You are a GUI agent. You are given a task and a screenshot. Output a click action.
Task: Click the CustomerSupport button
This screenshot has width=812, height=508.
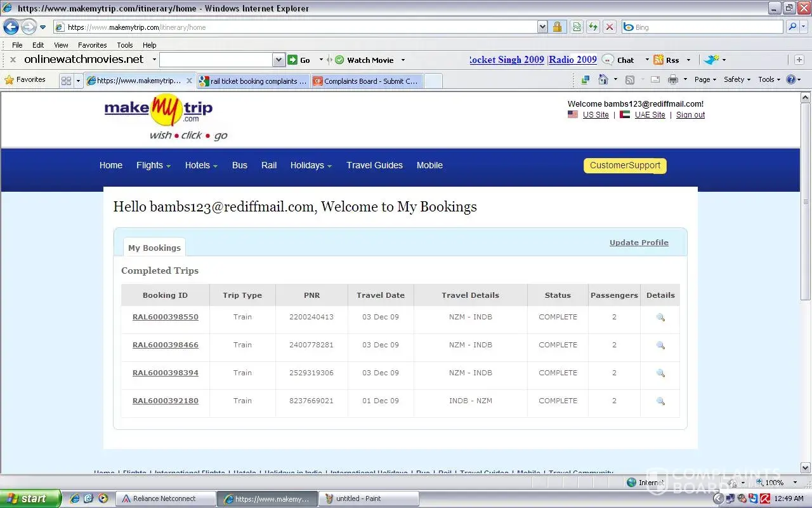tap(625, 165)
